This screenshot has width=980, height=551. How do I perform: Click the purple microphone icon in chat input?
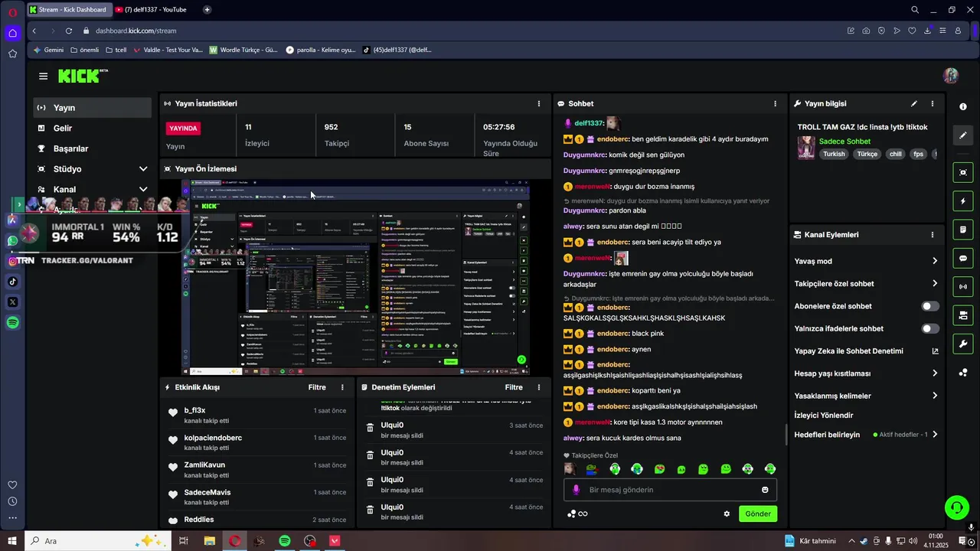tap(577, 490)
